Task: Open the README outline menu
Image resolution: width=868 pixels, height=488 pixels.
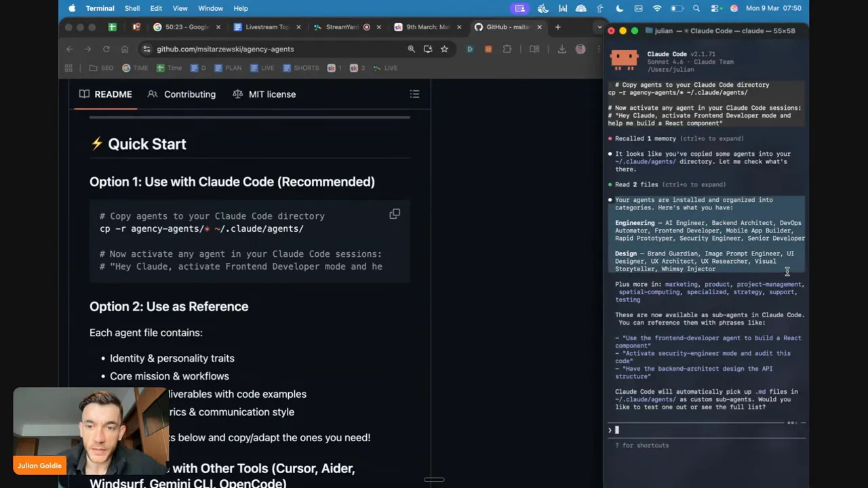Action: pos(414,94)
